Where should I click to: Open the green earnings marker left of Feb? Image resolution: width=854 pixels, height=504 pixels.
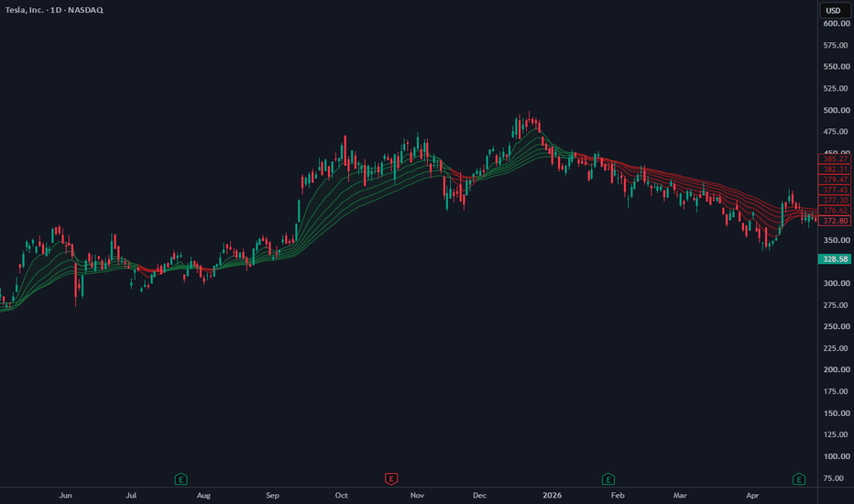tap(608, 479)
